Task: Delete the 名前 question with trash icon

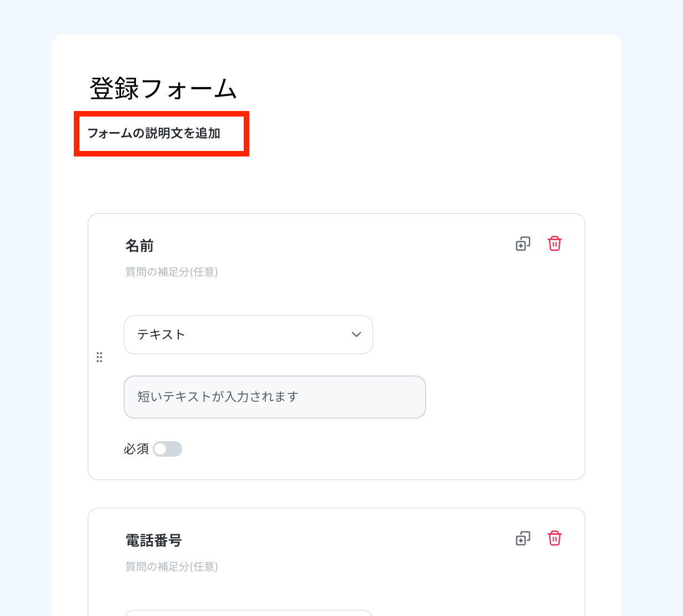Action: 555,244
